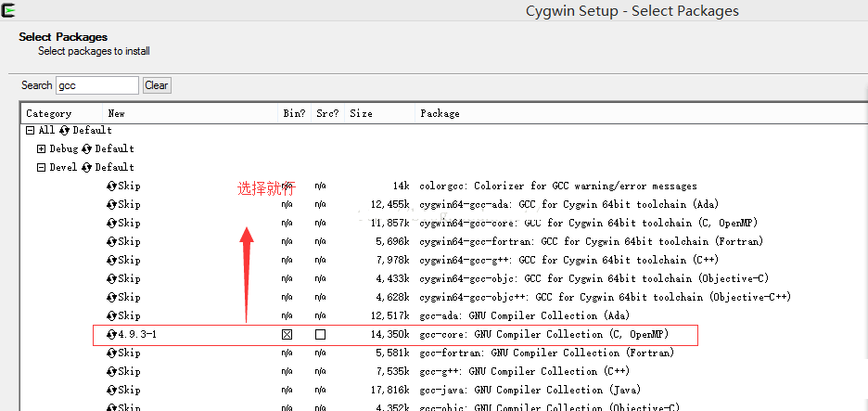Select the gcc-g++ package description

pos(525,372)
